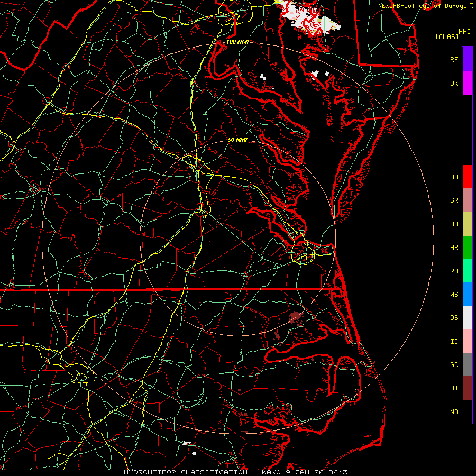Click the ND black legend swatch
The image size is (476, 476).
click(x=467, y=411)
